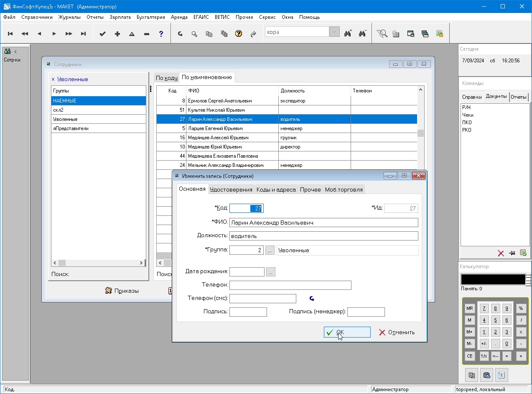532x394 pixels.
Task: Click the last record navigation icon
Action: click(x=84, y=34)
